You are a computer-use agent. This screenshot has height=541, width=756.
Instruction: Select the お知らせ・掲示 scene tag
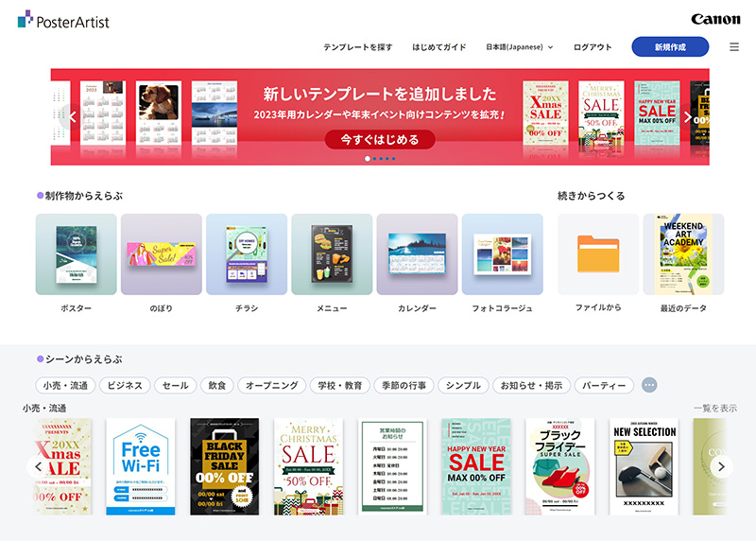pyautogui.click(x=531, y=385)
